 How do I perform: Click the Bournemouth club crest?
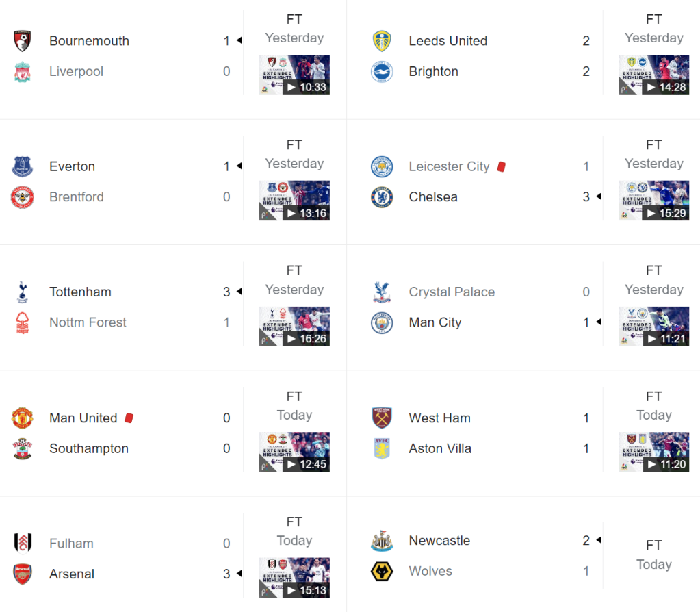point(23,41)
